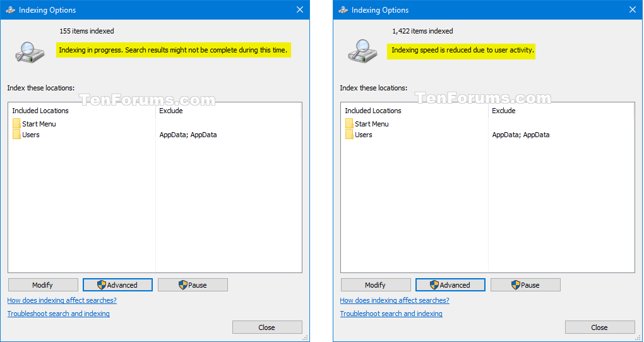The height and width of the screenshot is (342, 644).
Task: Click 'Users' row text in left window
Action: 31,135
